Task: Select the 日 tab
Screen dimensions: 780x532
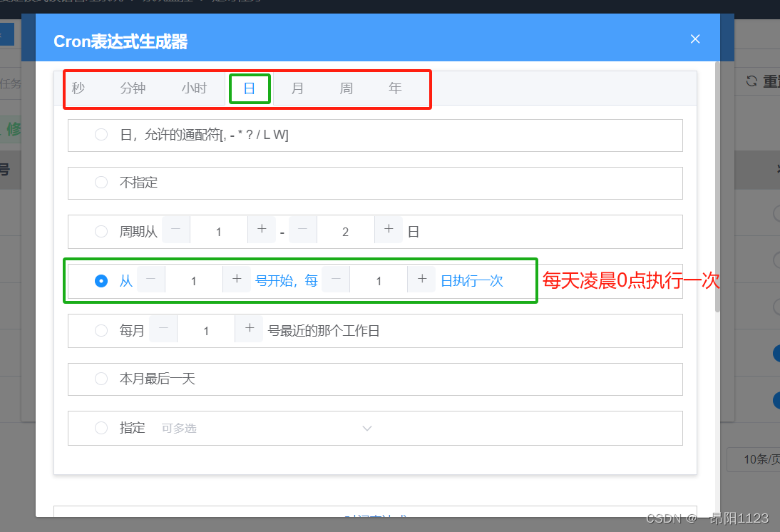Action: pos(250,88)
